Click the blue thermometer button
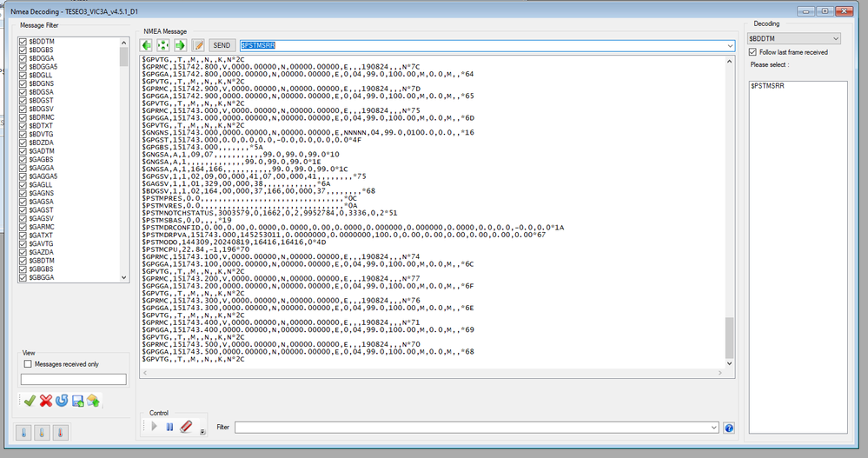 point(23,433)
